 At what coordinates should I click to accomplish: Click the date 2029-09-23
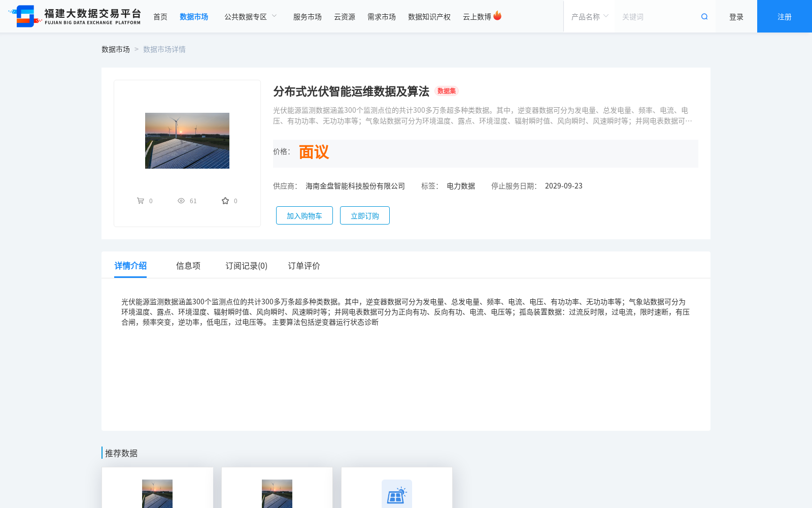coord(564,186)
